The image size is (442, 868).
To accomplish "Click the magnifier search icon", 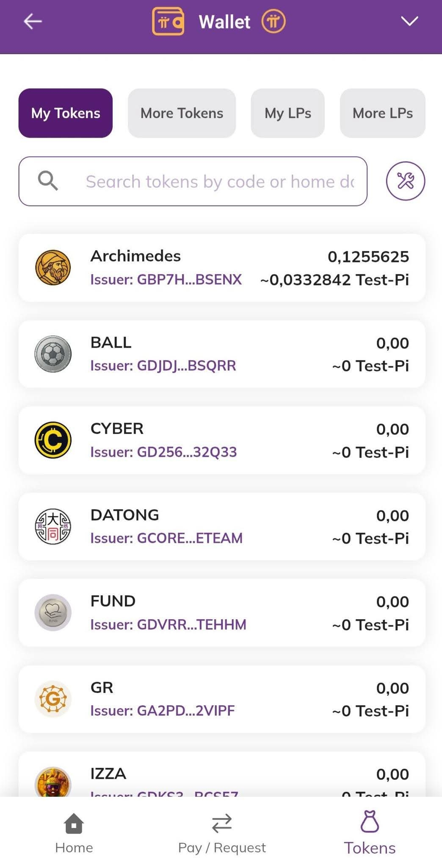I will tap(48, 181).
